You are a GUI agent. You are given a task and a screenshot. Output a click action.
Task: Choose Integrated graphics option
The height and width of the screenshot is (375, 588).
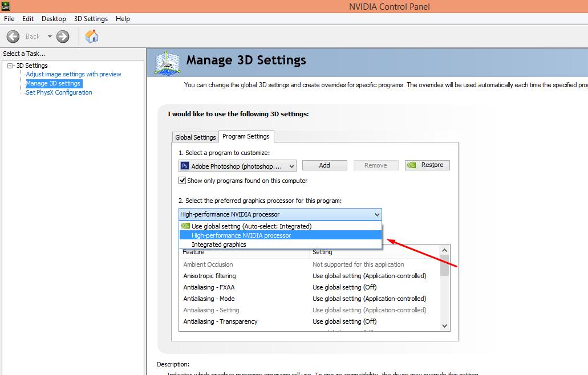(x=281, y=244)
